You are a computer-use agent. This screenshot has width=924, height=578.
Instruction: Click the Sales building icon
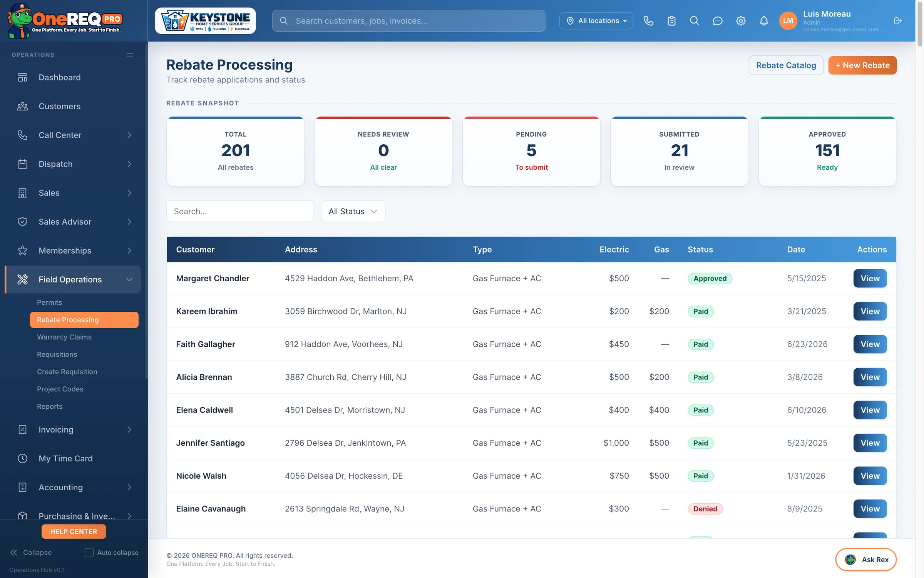tap(23, 193)
